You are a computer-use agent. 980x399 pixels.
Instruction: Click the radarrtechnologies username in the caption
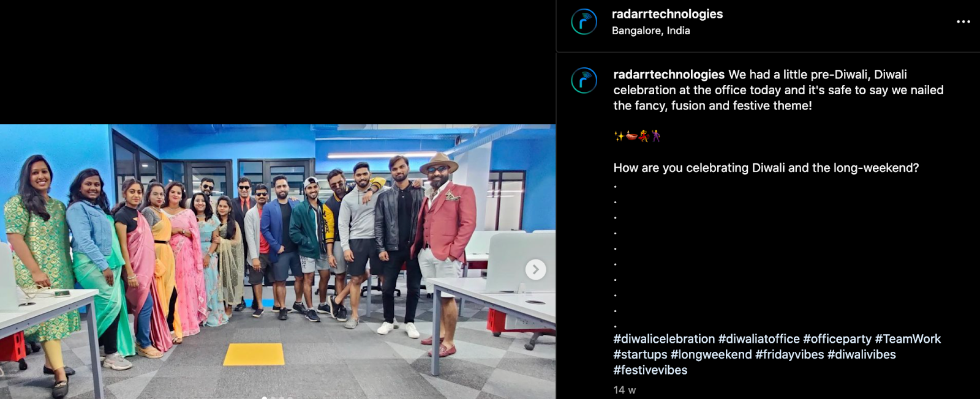coord(669,75)
